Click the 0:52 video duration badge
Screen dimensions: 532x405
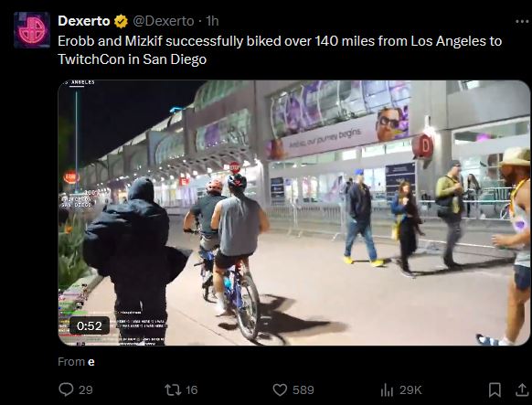(x=90, y=326)
